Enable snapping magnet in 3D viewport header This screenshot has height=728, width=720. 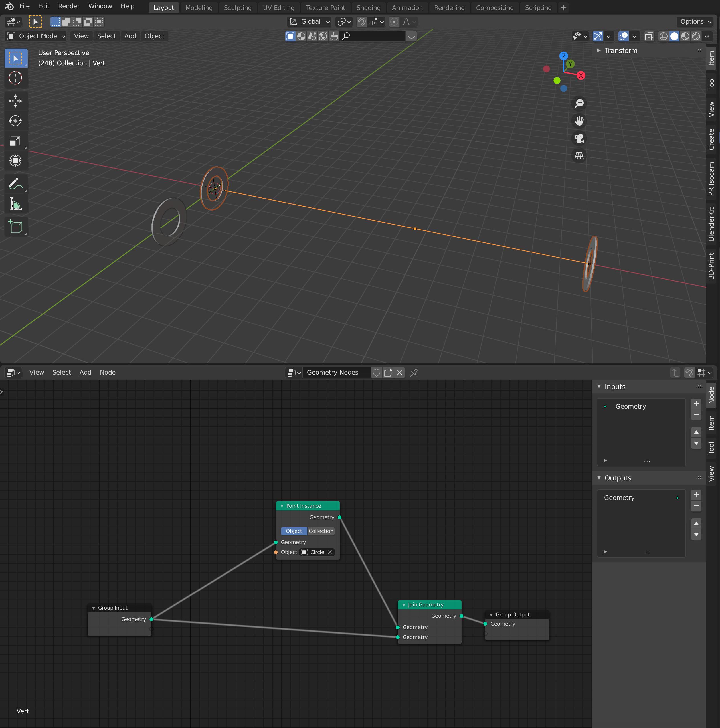tap(361, 22)
